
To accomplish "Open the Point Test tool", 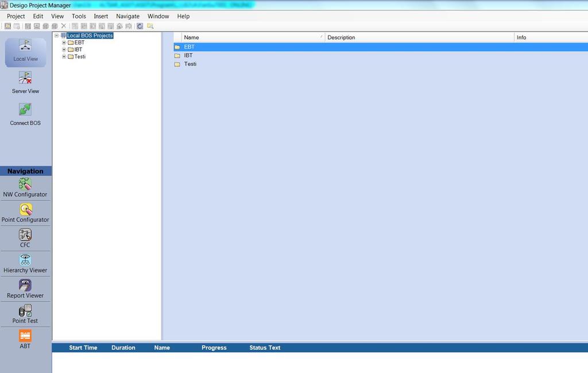I will point(25,314).
